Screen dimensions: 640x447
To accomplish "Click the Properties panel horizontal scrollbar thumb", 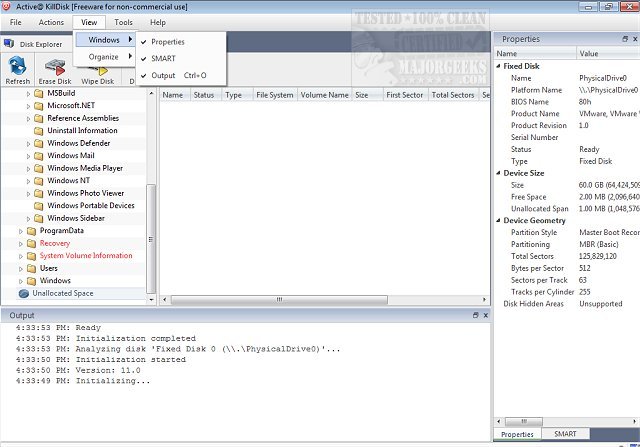I will click(524, 421).
